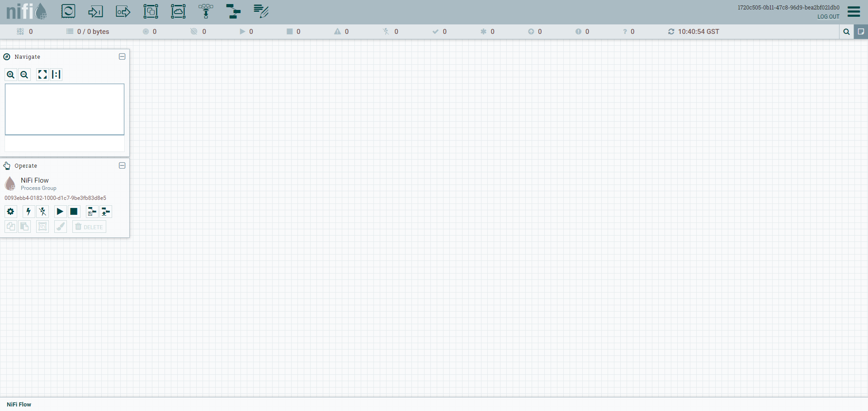Click the Change color brush button
868x411 pixels.
click(x=60, y=227)
